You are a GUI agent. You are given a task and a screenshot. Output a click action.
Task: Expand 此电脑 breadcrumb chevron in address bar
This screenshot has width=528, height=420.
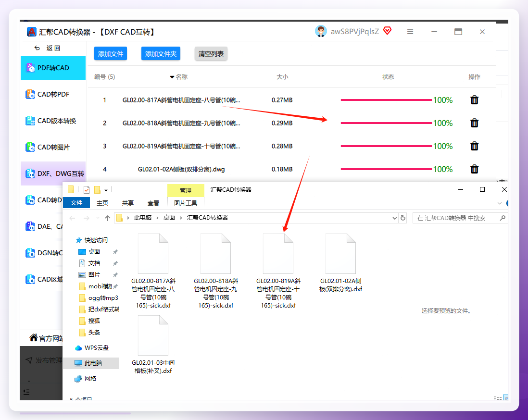click(x=157, y=218)
